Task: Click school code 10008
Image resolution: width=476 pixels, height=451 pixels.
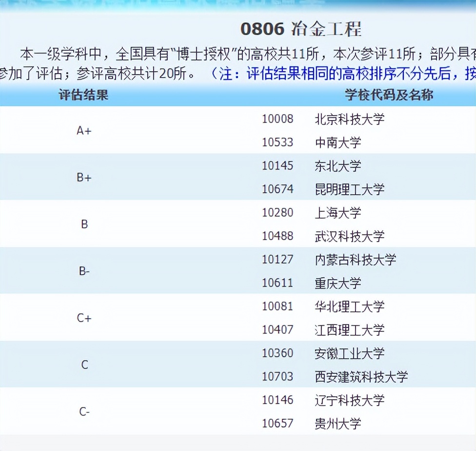Action: [x=278, y=119]
